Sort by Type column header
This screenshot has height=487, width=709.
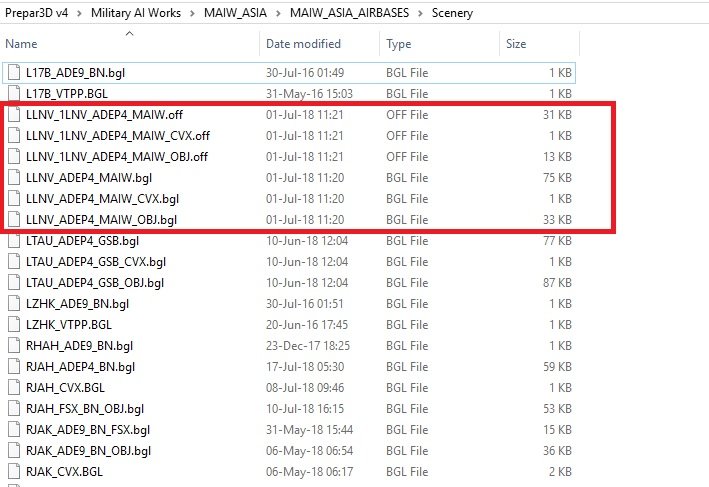(x=399, y=44)
